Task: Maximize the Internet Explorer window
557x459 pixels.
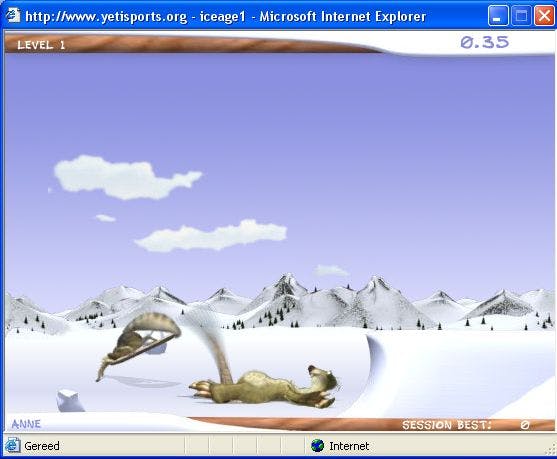Action: tap(520, 16)
